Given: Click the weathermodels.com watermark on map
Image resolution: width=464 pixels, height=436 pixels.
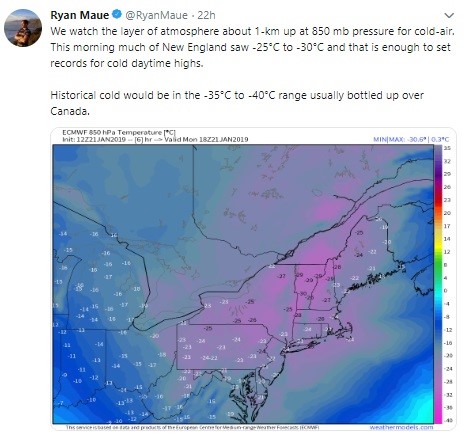Looking at the screenshot, I should (x=401, y=427).
